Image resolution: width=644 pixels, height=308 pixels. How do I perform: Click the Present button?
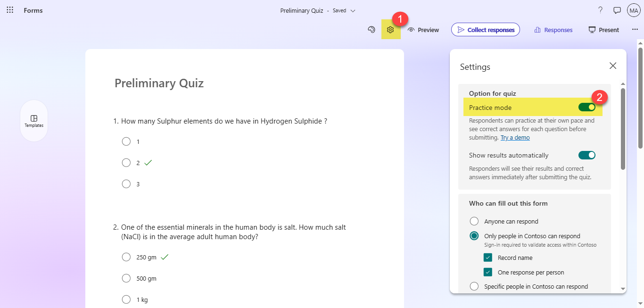click(x=603, y=30)
